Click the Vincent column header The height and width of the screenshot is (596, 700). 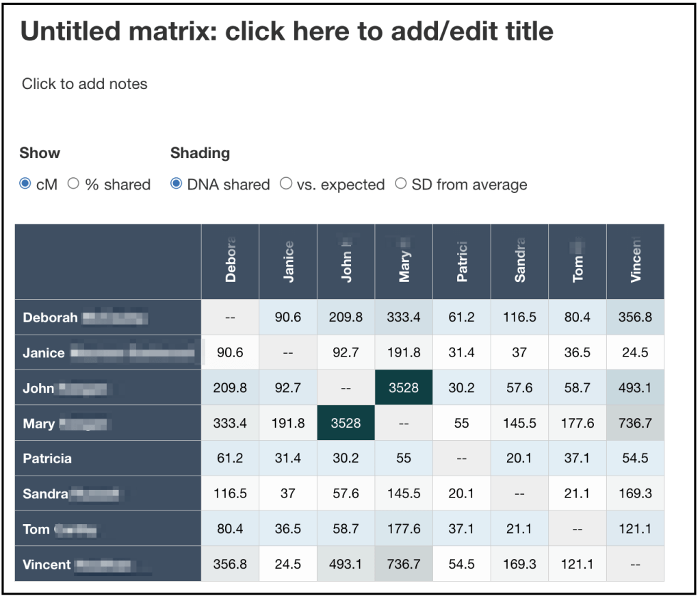[x=635, y=262]
